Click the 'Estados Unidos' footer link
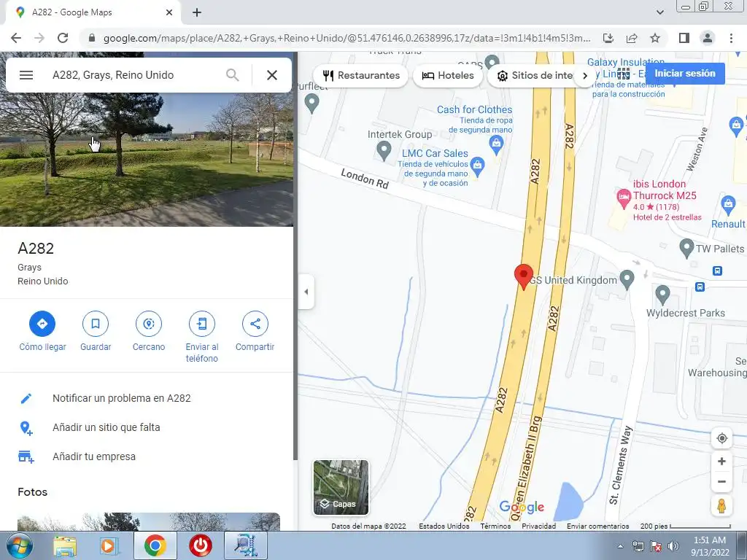The width and height of the screenshot is (747, 560). pos(444,526)
